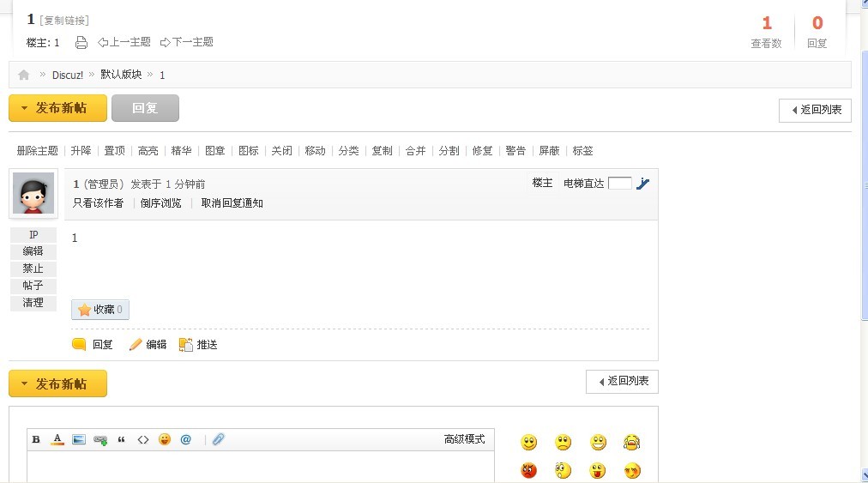Click 编辑 in user sidebar
The image size is (868, 483).
coord(33,251)
